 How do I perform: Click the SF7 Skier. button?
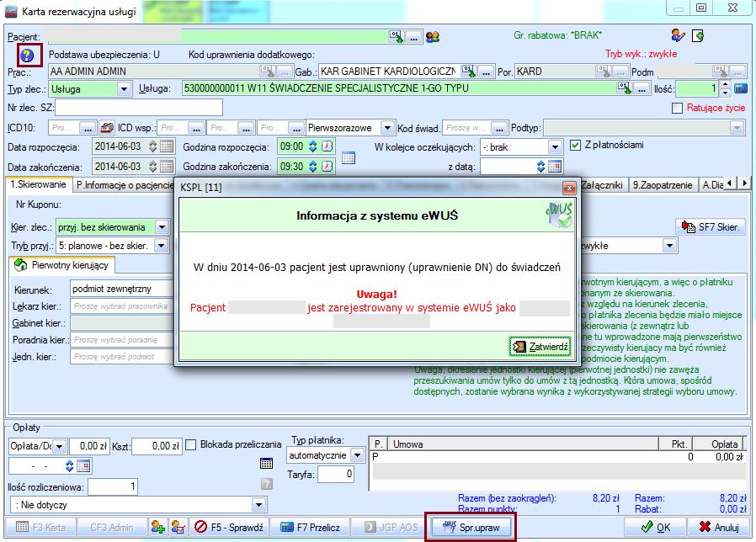tap(710, 226)
